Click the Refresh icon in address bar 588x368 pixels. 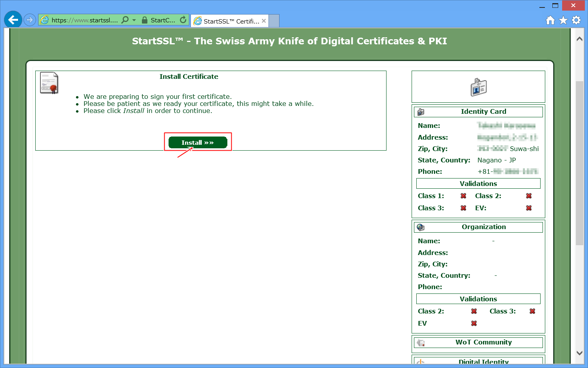pyautogui.click(x=183, y=20)
